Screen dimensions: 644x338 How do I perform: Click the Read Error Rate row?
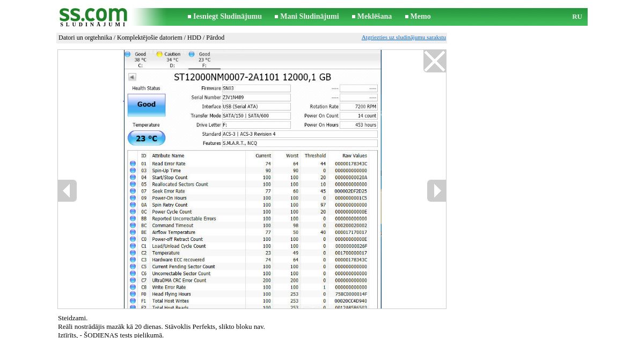click(253, 164)
